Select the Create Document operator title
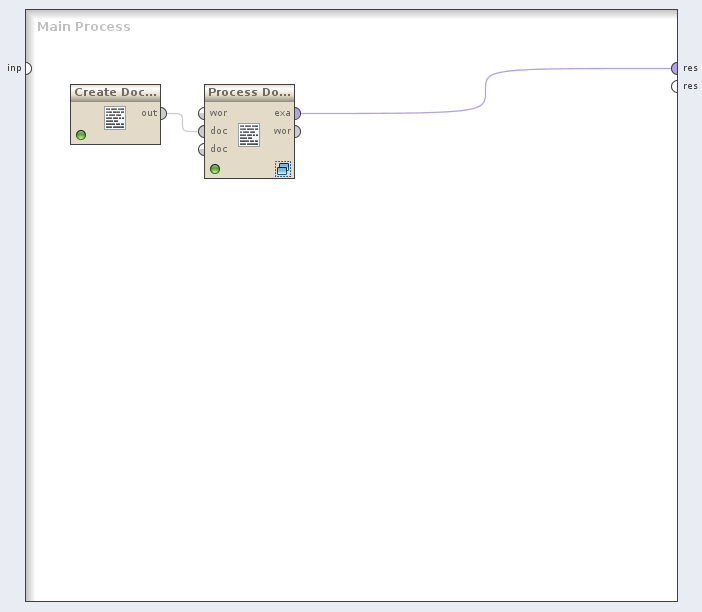 pyautogui.click(x=115, y=92)
